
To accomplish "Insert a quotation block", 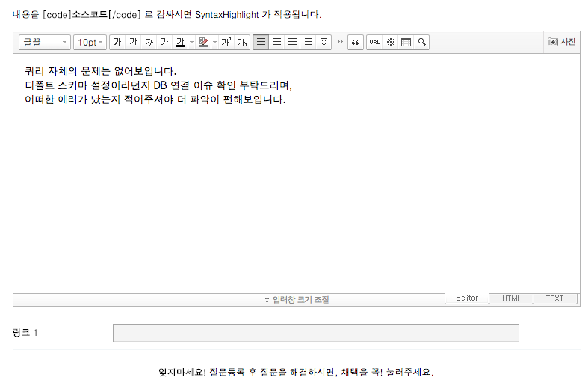I will (356, 42).
